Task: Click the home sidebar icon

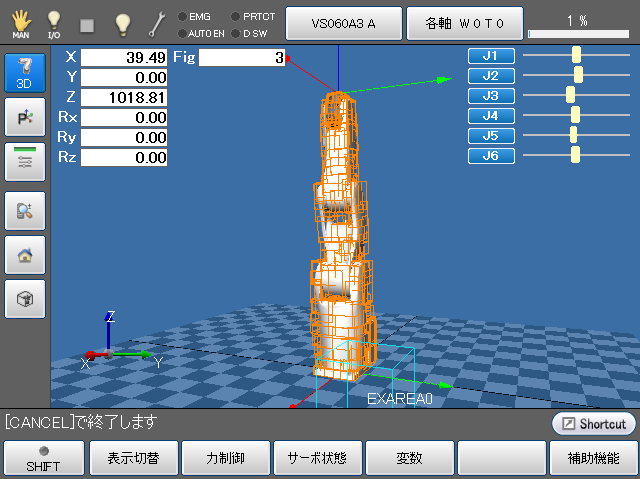Action: (x=25, y=255)
